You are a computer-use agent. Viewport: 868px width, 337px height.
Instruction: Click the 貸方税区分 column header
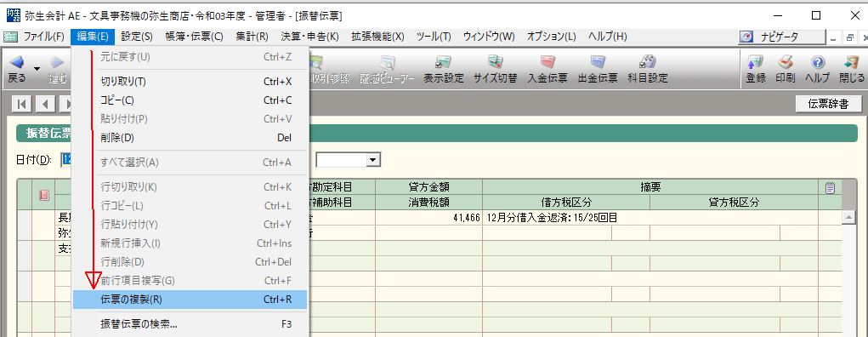(x=734, y=203)
